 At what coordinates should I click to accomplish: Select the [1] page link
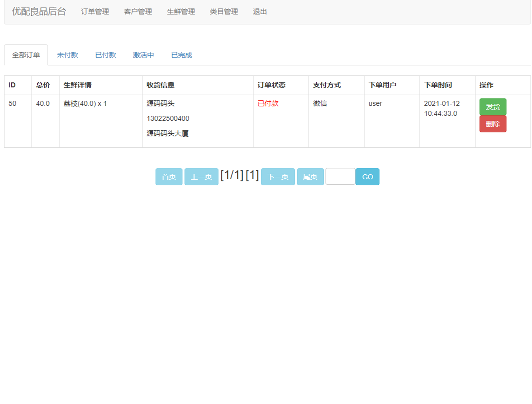[252, 175]
